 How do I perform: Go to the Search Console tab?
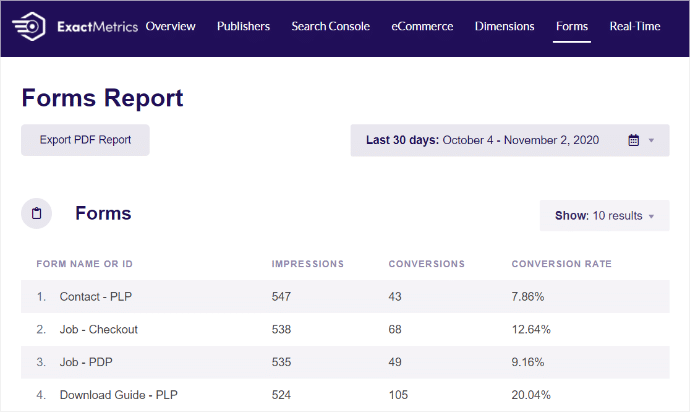(330, 26)
